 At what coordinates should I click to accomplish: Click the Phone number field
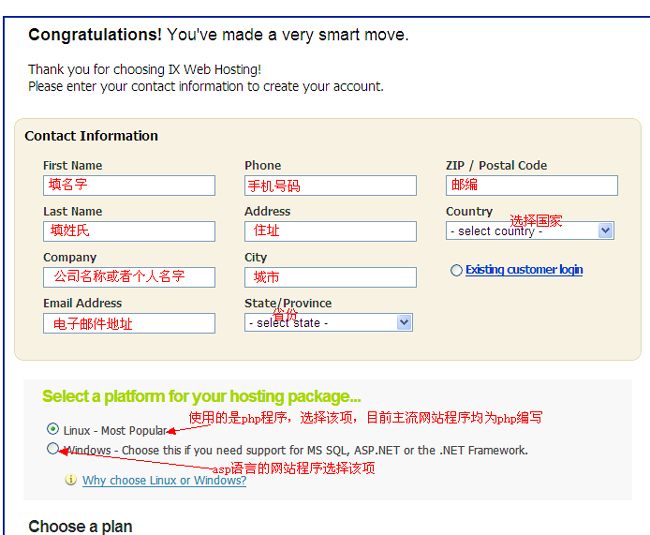tap(330, 186)
